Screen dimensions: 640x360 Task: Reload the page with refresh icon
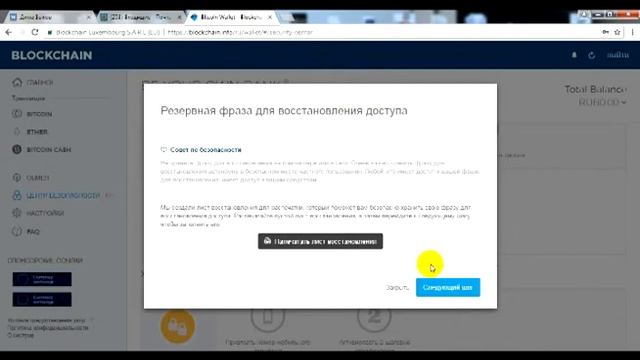[35, 32]
